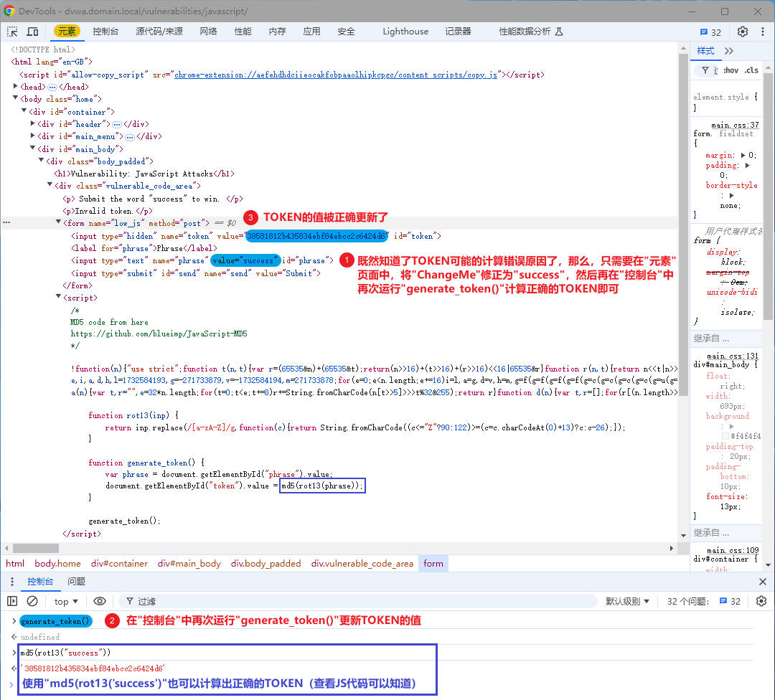Click the issues badge in console toolbar

pos(730,601)
